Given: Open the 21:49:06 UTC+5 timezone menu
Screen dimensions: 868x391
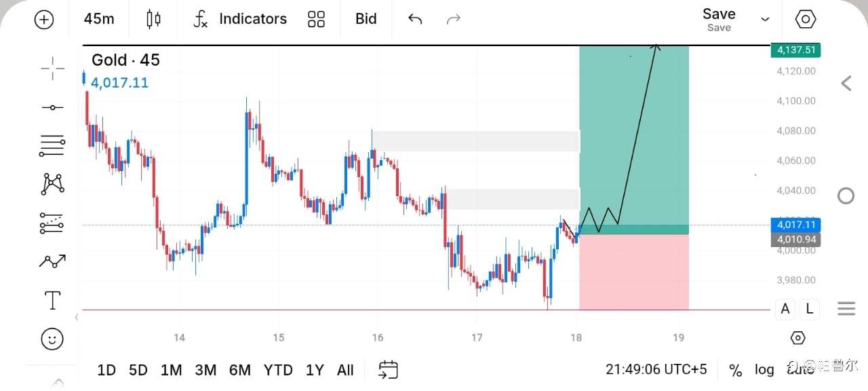Looking at the screenshot, I should click(656, 369).
